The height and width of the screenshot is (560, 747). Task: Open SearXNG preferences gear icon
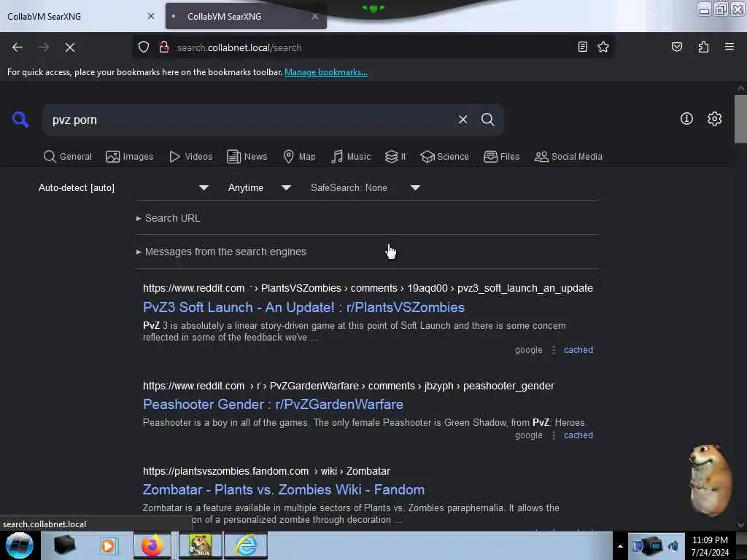[714, 119]
